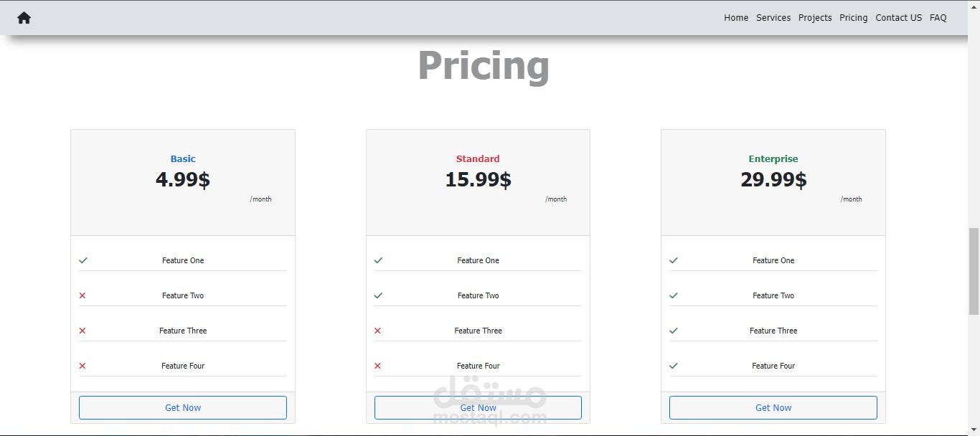Click the green check beside Basic Feature One
Screen dimensions: 980x436
tap(83, 260)
